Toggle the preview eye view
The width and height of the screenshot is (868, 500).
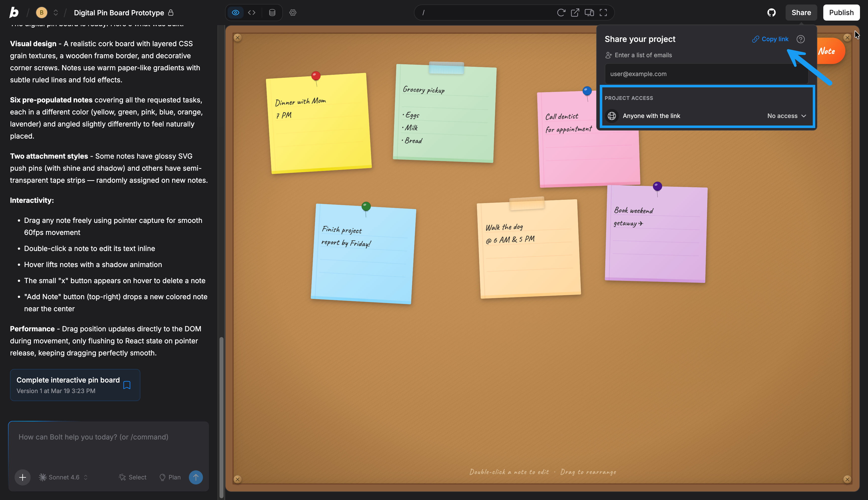tap(235, 13)
